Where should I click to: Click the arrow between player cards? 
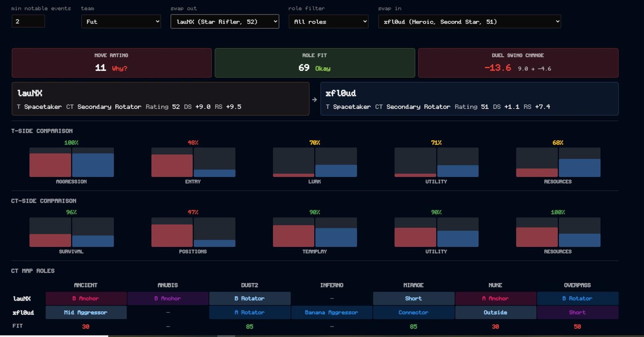315,99
